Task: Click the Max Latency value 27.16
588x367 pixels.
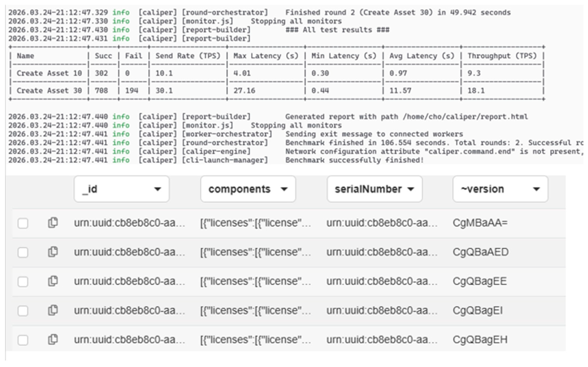Action: pos(244,91)
